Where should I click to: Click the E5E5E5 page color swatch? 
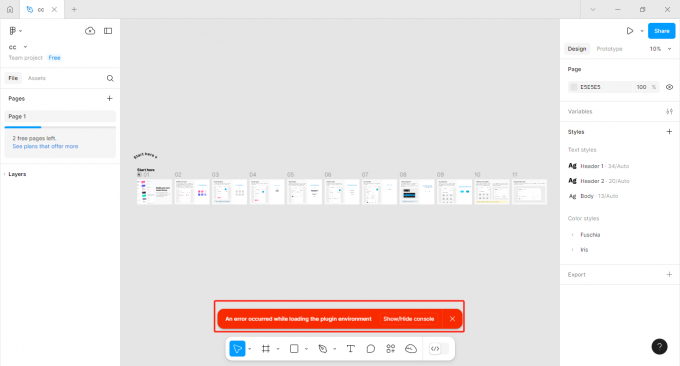[x=574, y=87]
